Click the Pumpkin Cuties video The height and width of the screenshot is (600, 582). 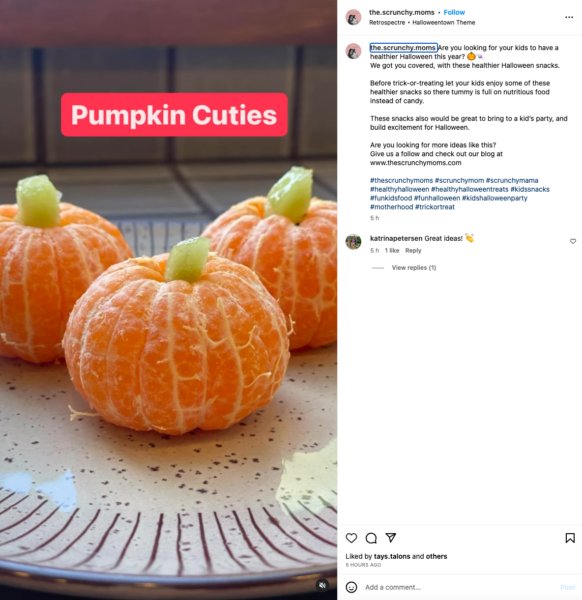click(168, 300)
